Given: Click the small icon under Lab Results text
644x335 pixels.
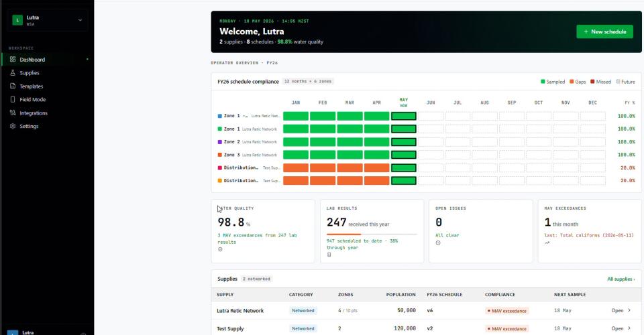Looking at the screenshot, I should (x=329, y=255).
